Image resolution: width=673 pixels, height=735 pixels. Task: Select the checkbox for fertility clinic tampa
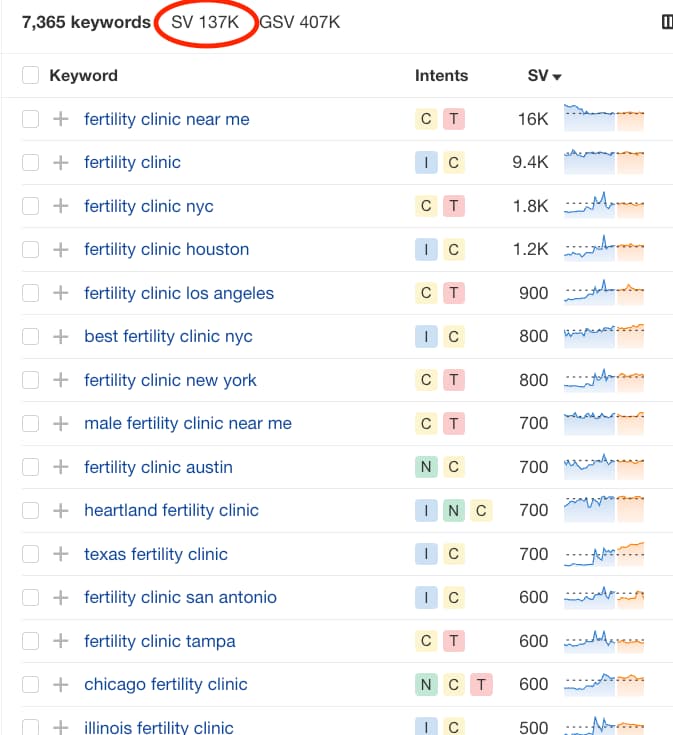(30, 641)
